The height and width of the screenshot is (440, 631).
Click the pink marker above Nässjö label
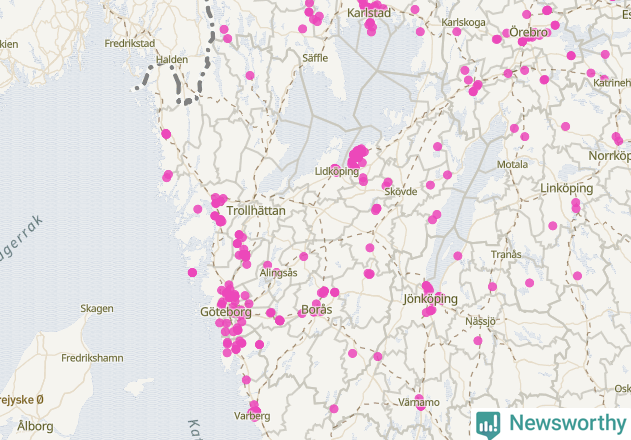(x=492, y=287)
